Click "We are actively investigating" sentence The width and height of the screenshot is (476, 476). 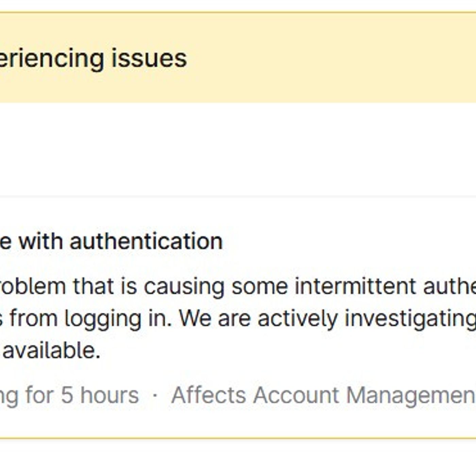click(x=326, y=319)
